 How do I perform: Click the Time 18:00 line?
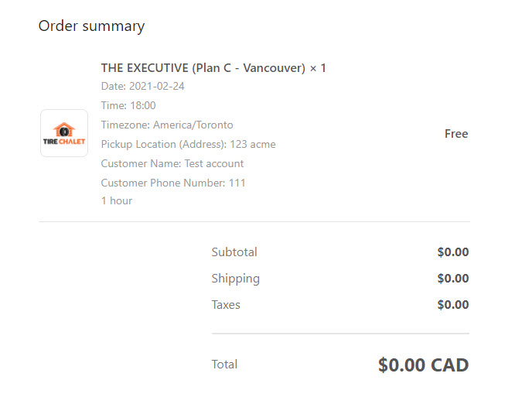(x=128, y=105)
